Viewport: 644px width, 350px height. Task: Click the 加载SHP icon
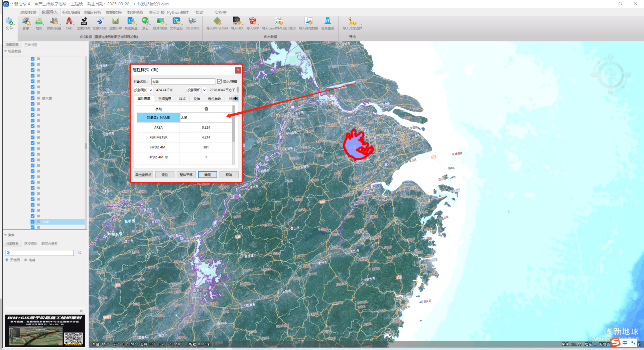pyautogui.click(x=115, y=21)
